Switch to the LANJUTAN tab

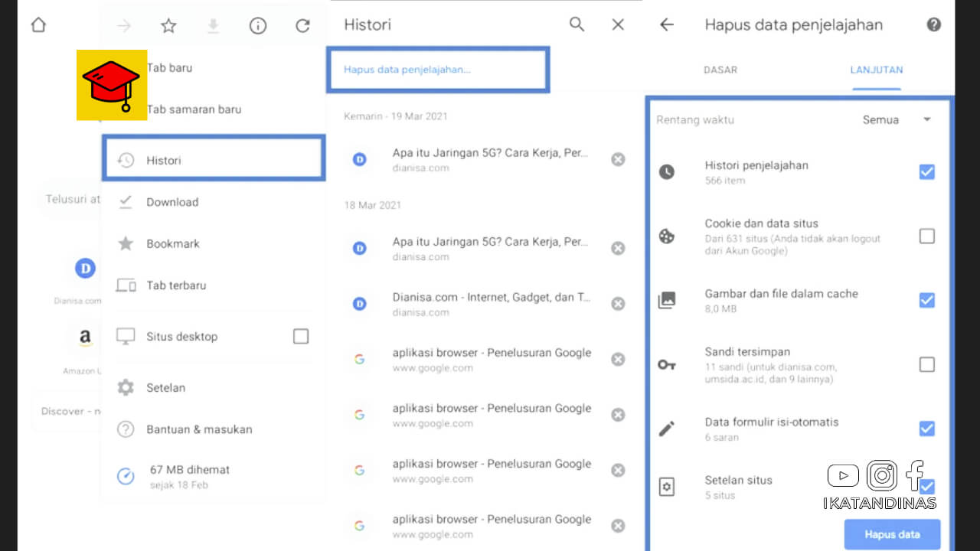(877, 70)
